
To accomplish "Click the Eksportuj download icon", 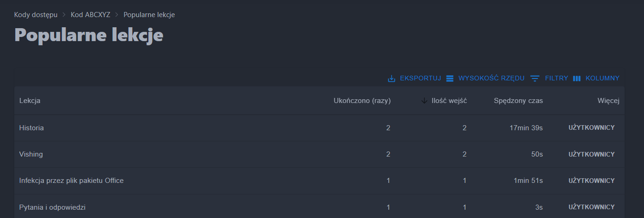I will tap(392, 79).
